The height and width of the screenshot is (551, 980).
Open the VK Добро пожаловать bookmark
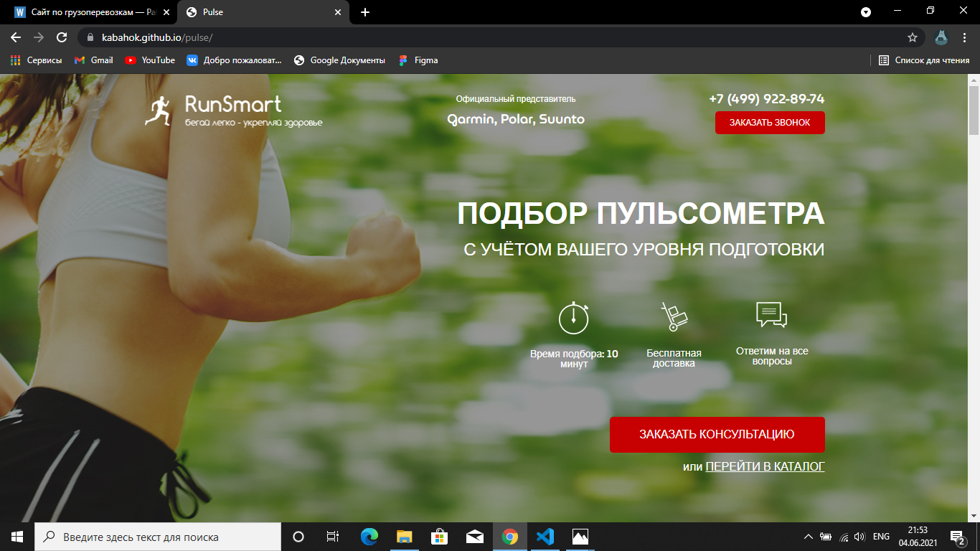[x=235, y=60]
